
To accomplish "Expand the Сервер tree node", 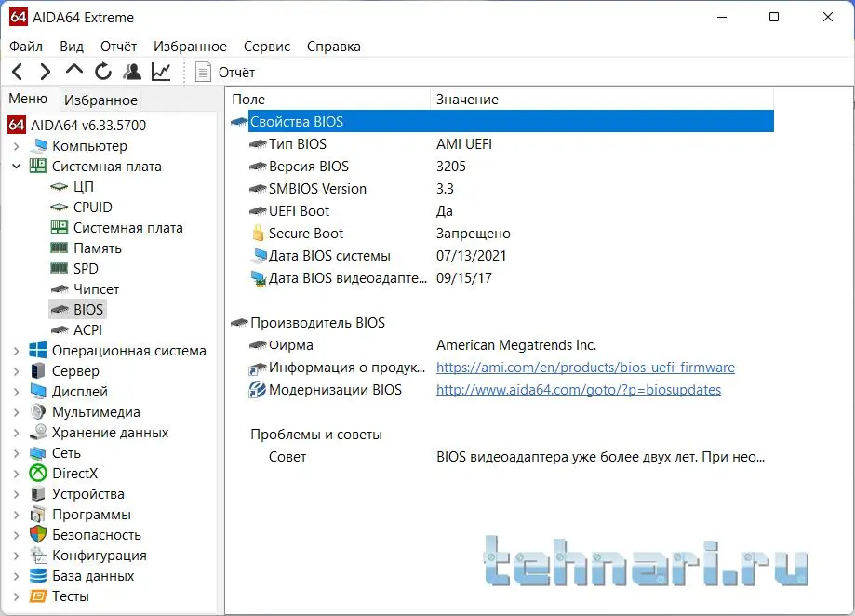I will 17,371.
